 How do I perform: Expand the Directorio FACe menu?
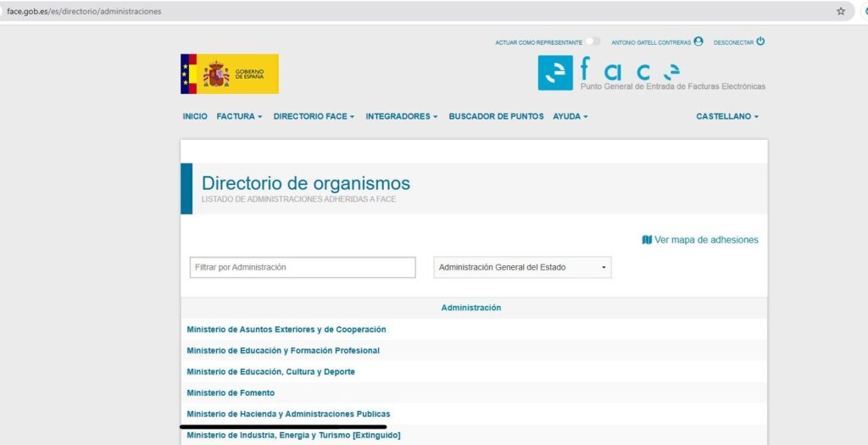314,116
